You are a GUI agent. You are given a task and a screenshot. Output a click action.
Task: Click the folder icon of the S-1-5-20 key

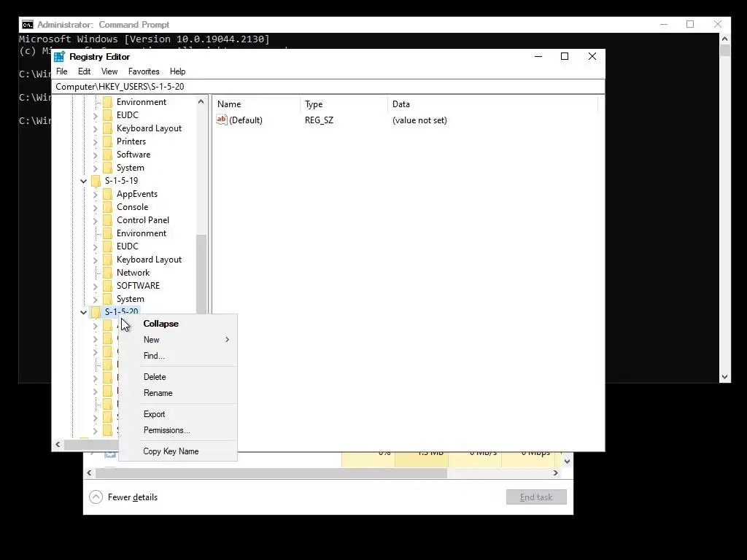[x=96, y=312]
